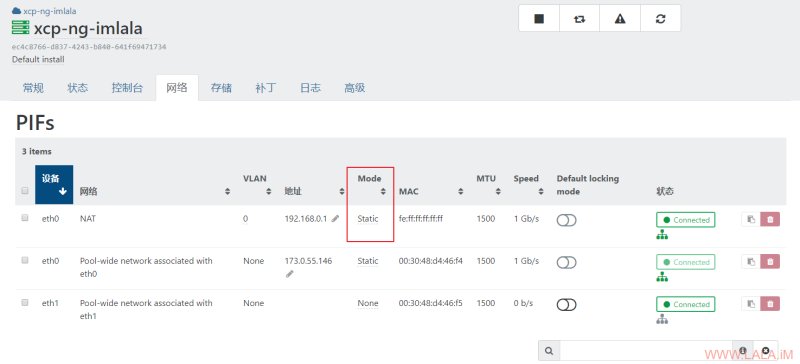
Task: Copy the eth1 PIF ID icon
Action: click(751, 304)
